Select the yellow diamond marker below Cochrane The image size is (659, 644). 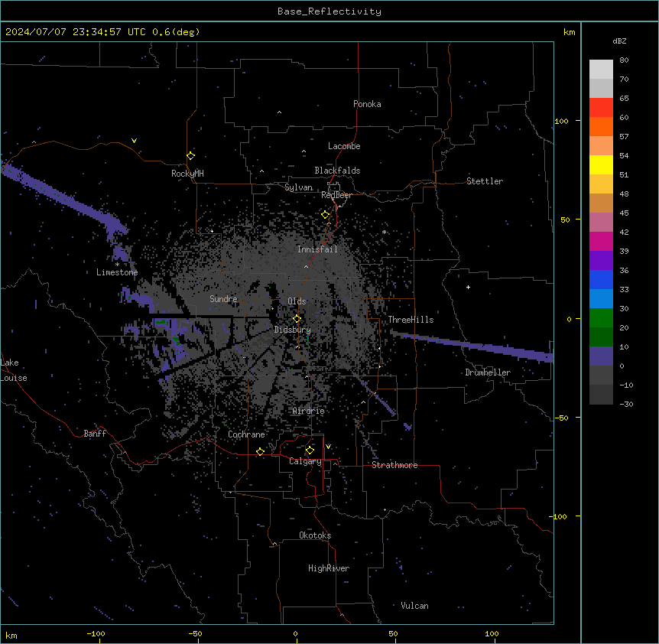point(260,451)
